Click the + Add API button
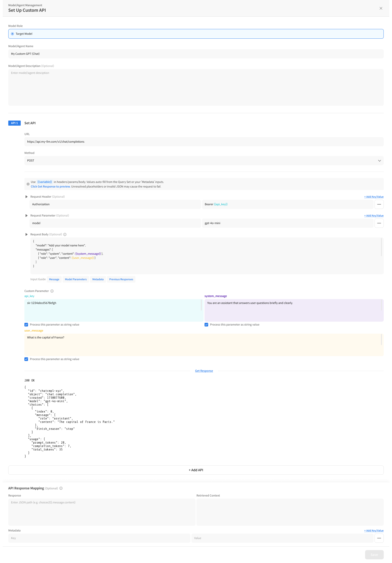The image size is (392, 563). click(196, 470)
